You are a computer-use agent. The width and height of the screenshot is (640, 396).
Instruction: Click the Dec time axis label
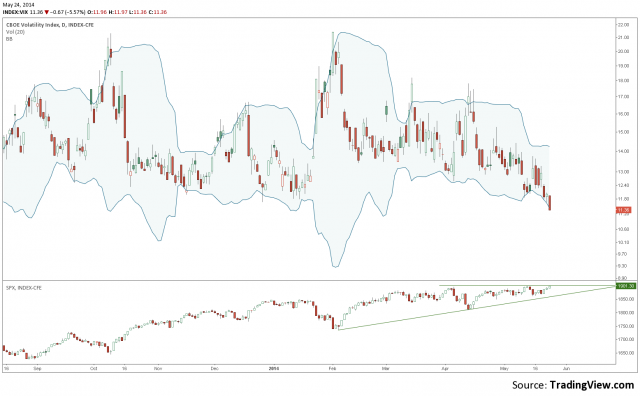click(215, 368)
